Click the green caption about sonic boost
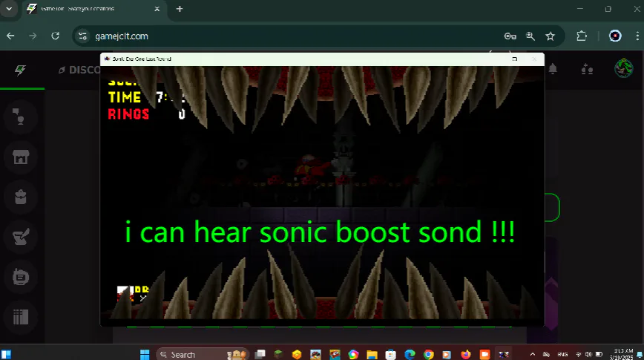This screenshot has width=644, height=360. click(320, 232)
